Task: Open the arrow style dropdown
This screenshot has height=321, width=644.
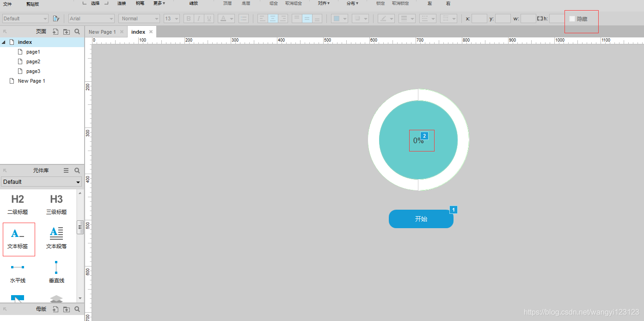Action: tap(448, 18)
